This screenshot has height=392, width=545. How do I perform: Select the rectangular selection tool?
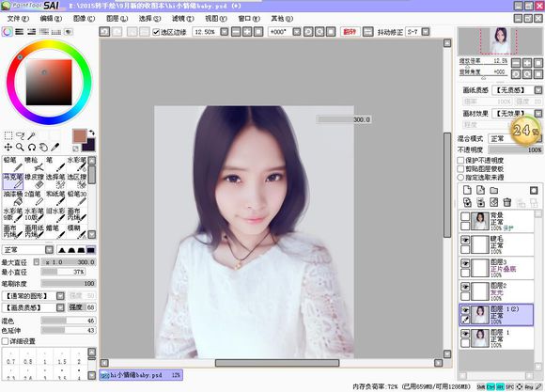[x=8, y=135]
